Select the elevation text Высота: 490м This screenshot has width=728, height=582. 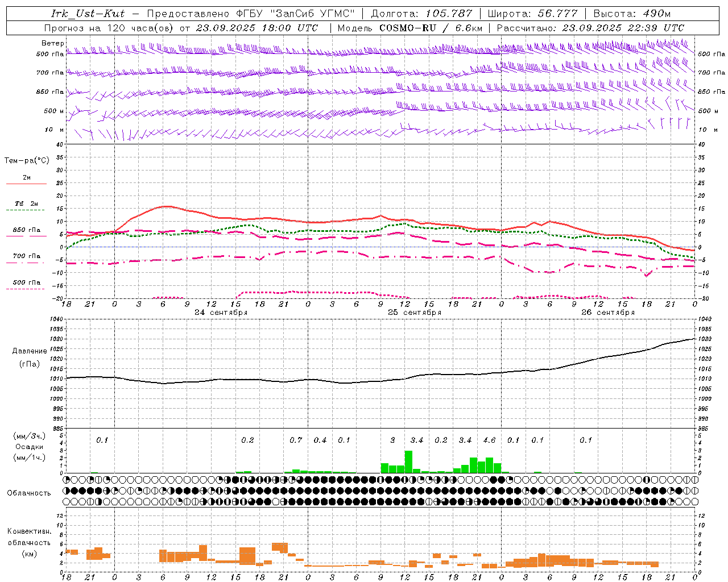point(632,14)
